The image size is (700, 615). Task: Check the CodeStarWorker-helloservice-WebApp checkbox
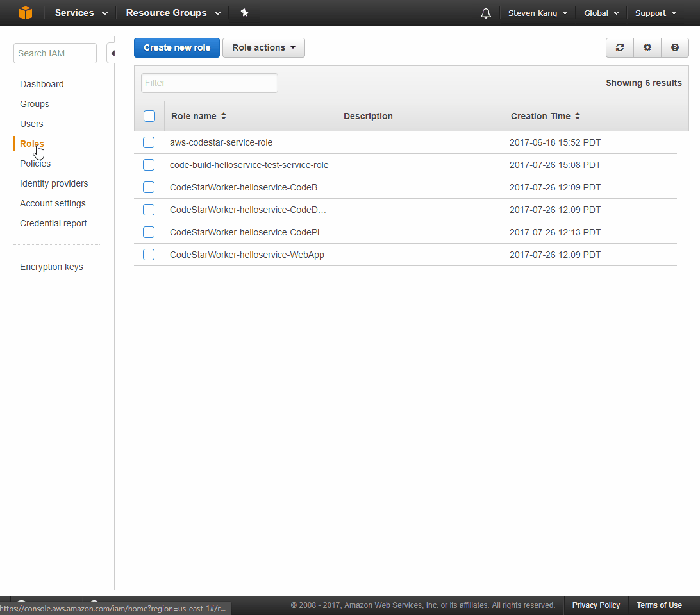(149, 255)
